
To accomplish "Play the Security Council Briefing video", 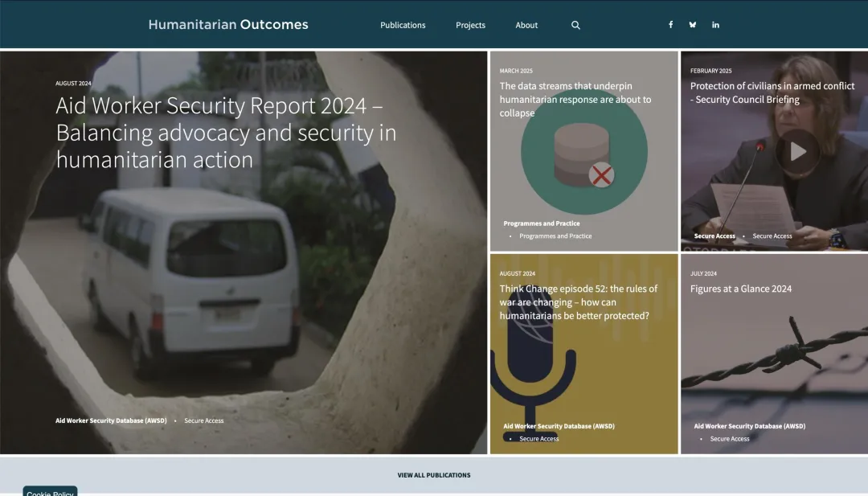I will pos(797,151).
